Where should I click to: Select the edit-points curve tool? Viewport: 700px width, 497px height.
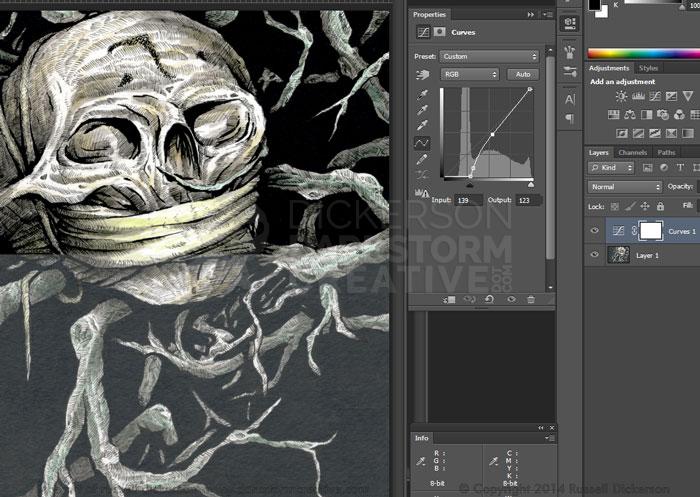tap(422, 143)
